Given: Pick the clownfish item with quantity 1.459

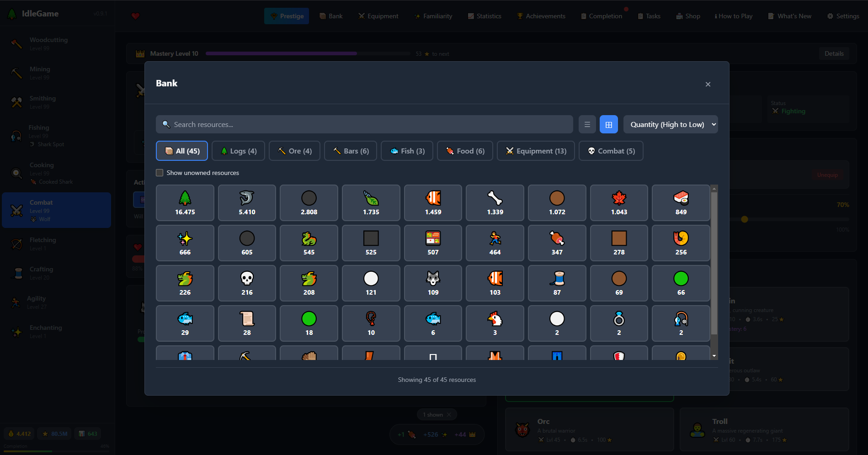Looking at the screenshot, I should pos(433,203).
